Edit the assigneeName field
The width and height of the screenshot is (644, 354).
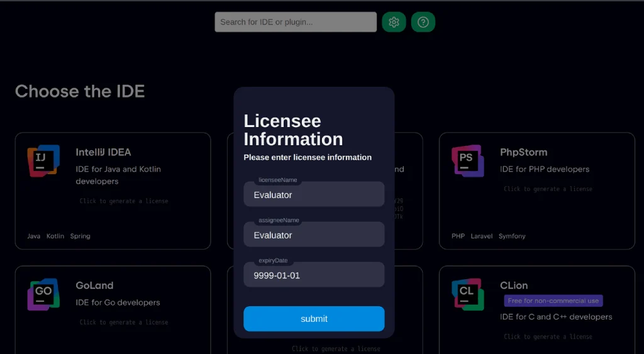point(314,235)
